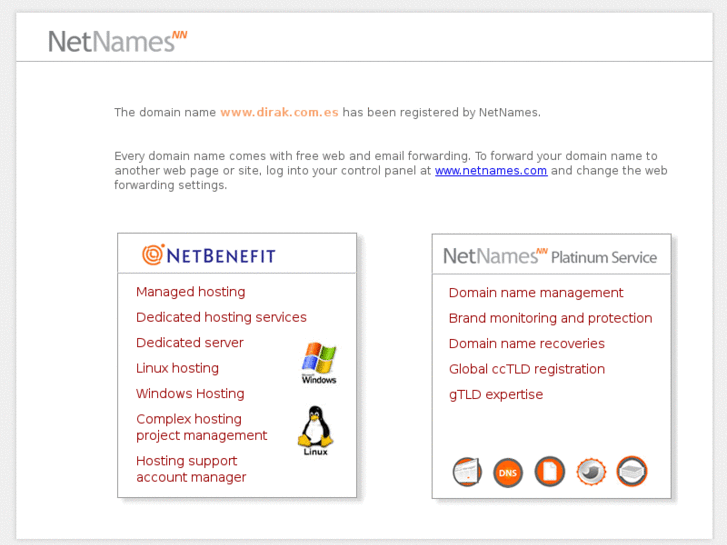Image resolution: width=727 pixels, height=545 pixels.
Task: Click the Windows logo icon
Action: point(319,363)
